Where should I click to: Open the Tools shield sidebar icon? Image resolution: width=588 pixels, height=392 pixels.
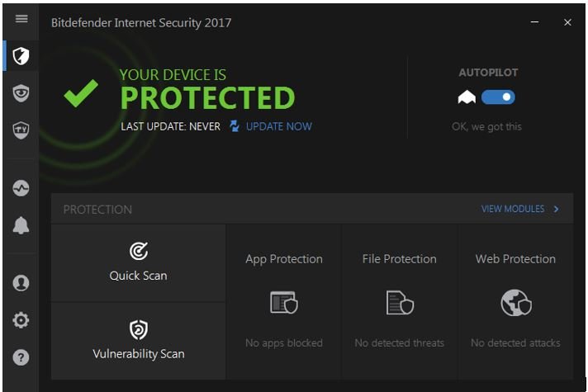point(21,130)
